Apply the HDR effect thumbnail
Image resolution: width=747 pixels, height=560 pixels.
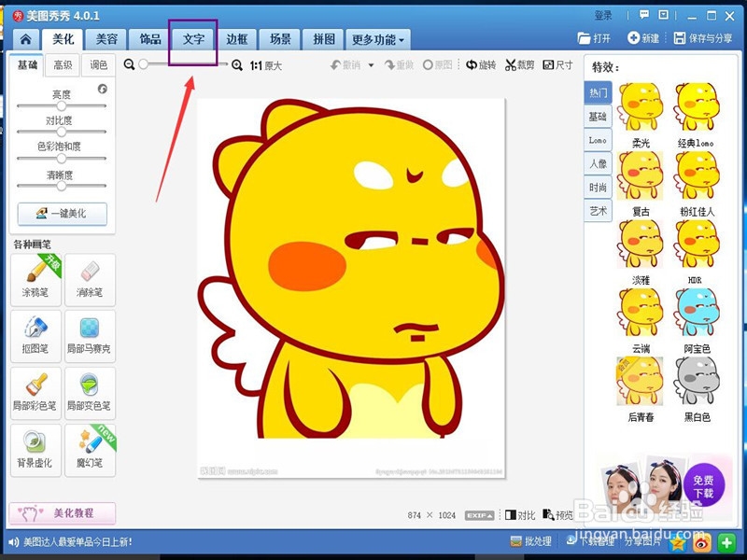(x=696, y=245)
